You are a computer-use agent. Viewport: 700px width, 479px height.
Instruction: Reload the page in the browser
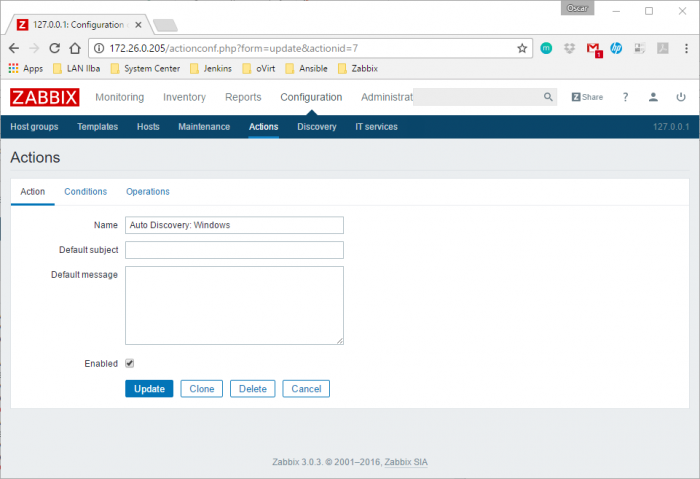(x=54, y=48)
